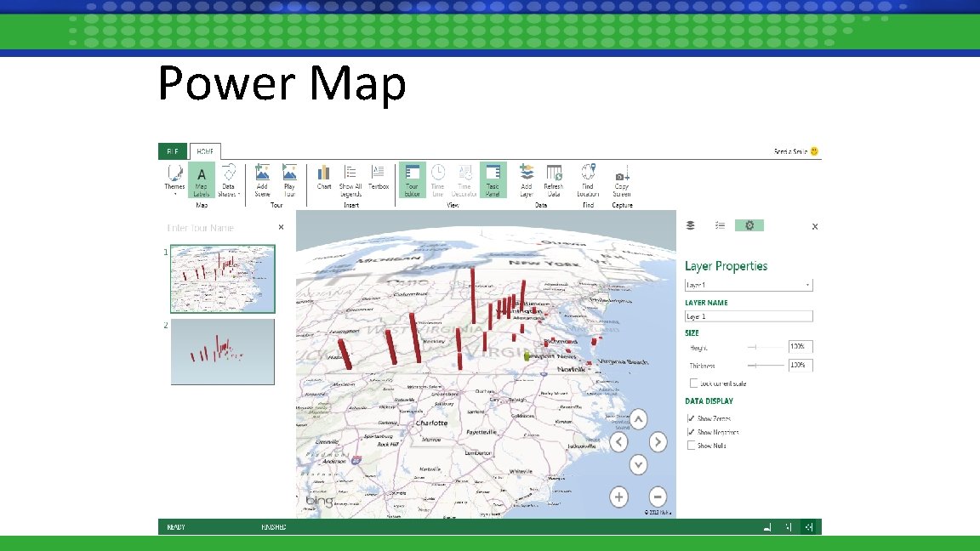Click Refresh Data

tap(554, 180)
